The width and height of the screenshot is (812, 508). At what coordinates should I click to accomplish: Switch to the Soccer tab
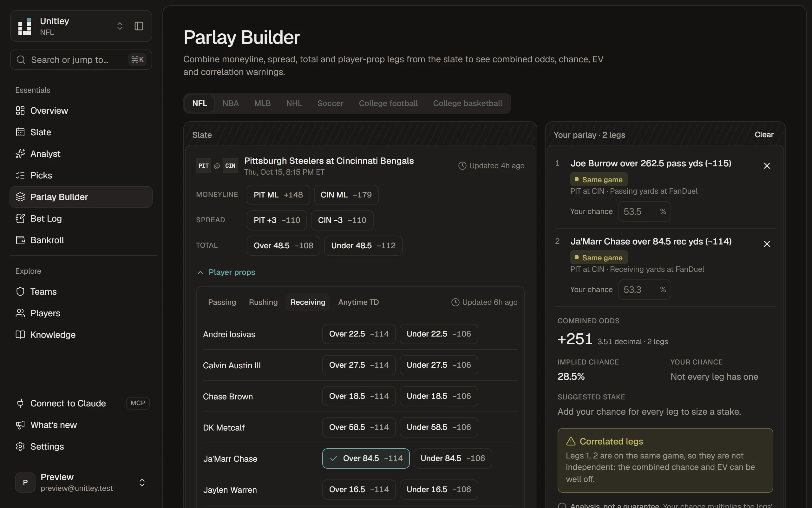click(331, 103)
